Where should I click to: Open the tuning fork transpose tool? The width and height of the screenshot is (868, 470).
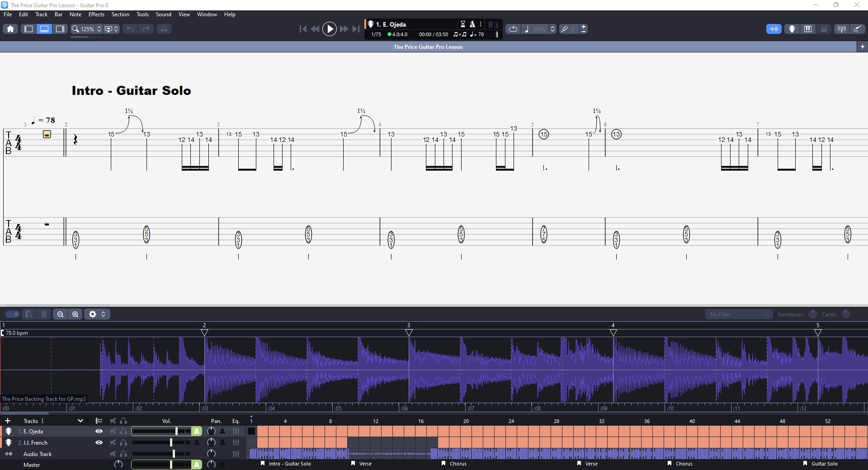tap(565, 29)
